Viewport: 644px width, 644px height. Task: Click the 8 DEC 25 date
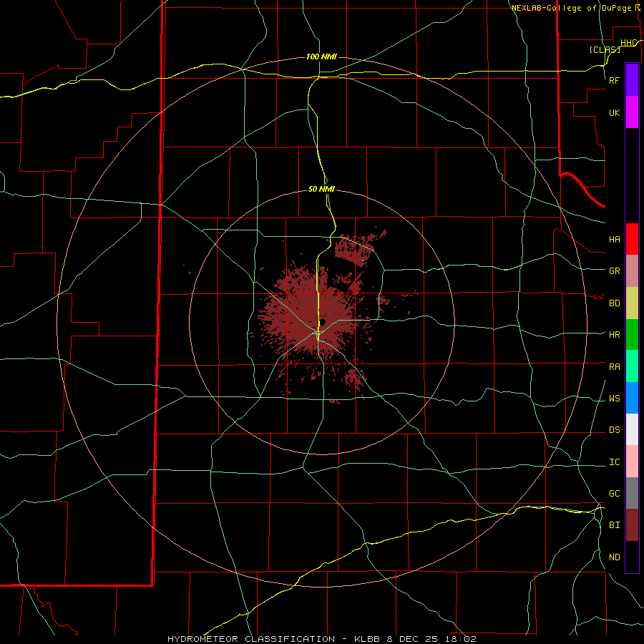click(413, 639)
